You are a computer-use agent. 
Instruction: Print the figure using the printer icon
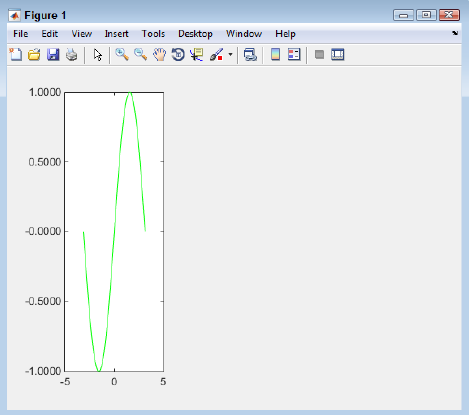coord(71,54)
